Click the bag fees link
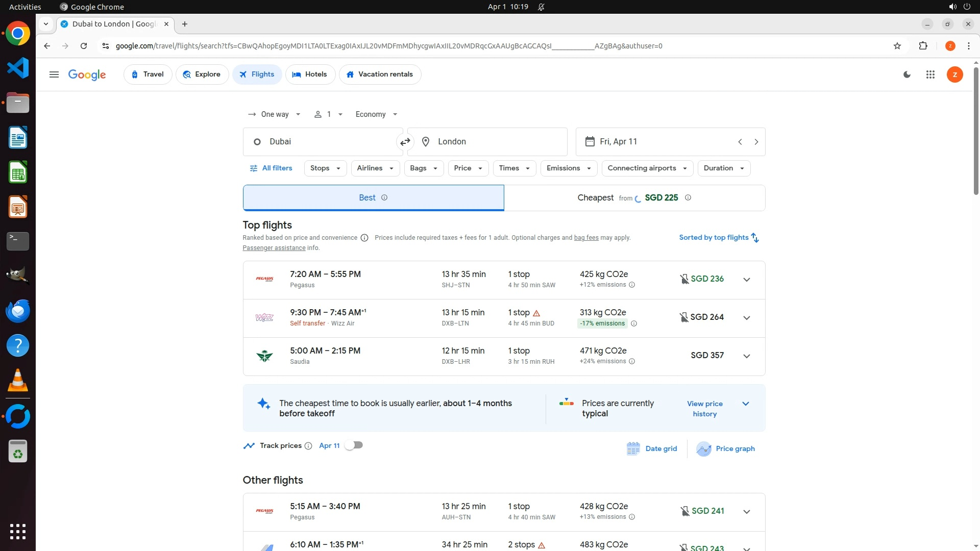The width and height of the screenshot is (980, 551). point(586,238)
